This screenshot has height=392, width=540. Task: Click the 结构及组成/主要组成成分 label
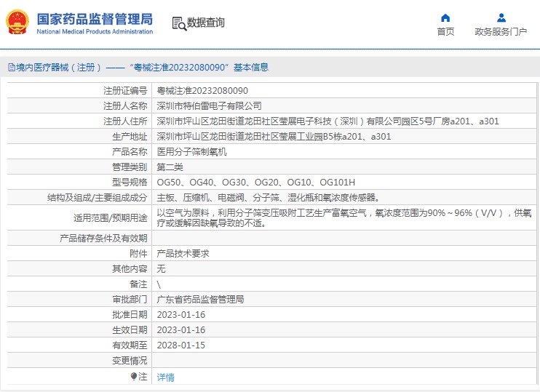coord(98,198)
